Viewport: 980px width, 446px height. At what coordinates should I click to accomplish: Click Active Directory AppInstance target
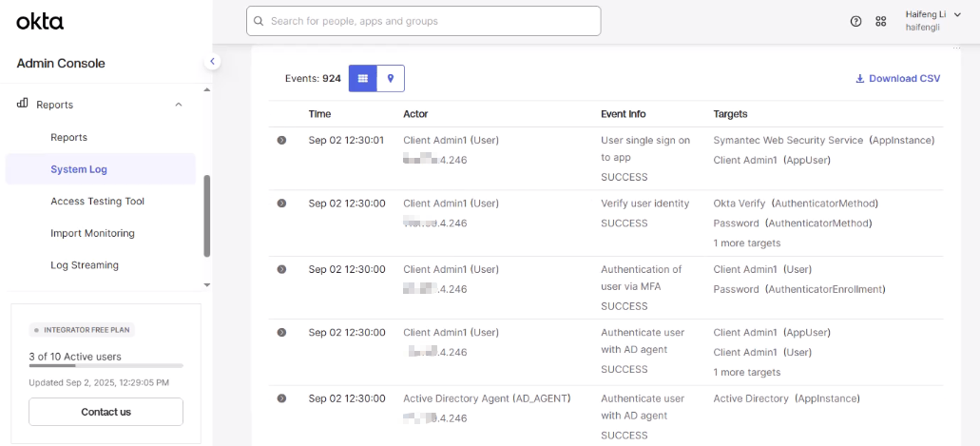(786, 398)
